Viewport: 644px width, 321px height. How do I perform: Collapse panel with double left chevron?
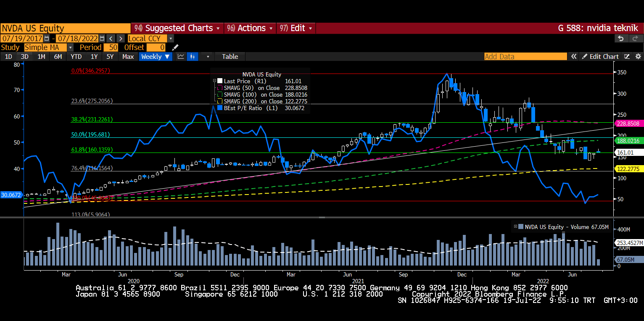point(573,56)
